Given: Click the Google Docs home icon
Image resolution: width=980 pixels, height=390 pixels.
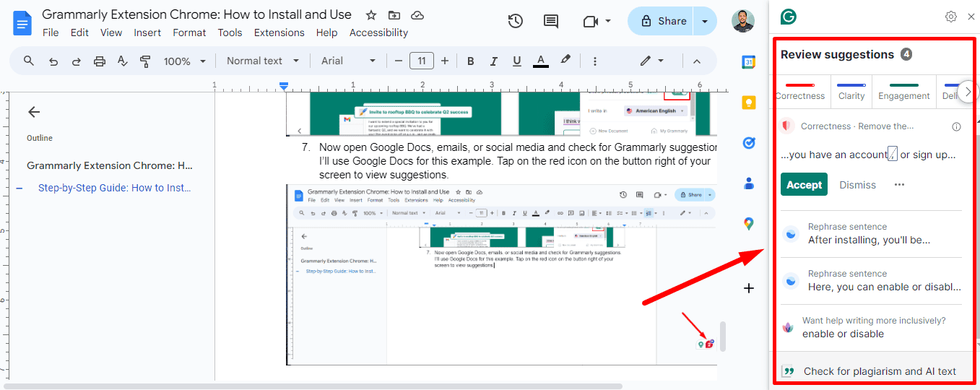Looking at the screenshot, I should coord(22,22).
